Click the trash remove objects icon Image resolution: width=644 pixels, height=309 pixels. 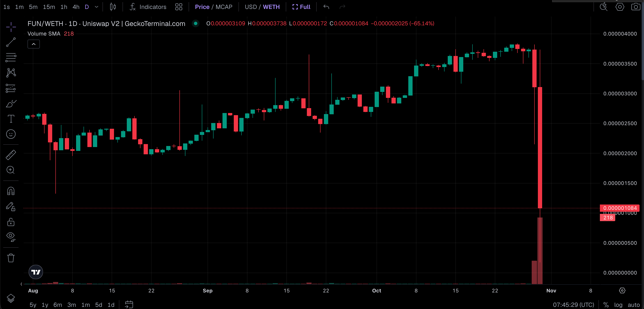point(11,258)
